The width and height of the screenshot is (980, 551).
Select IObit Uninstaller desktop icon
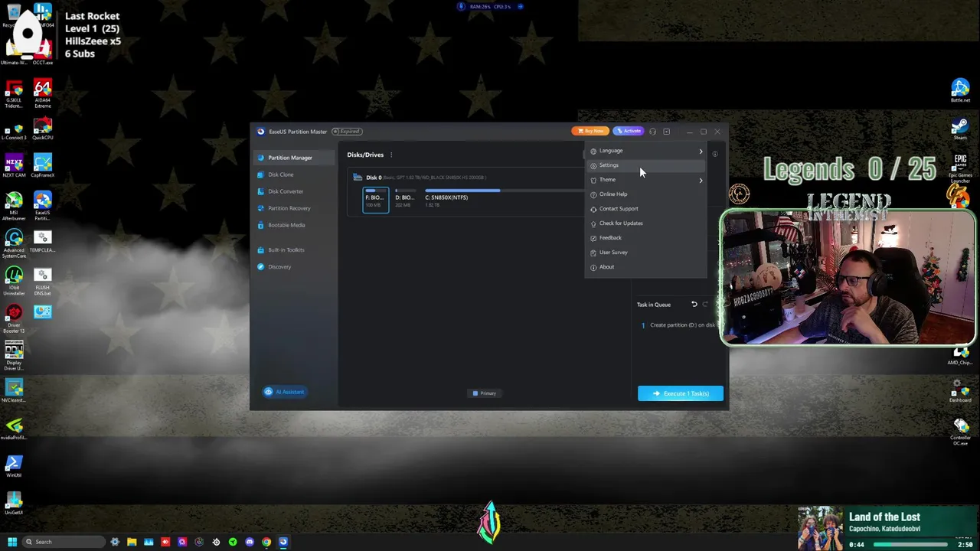[x=14, y=282]
